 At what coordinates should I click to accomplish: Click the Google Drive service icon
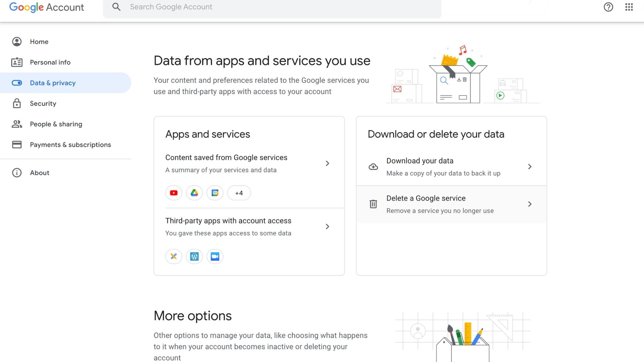195,193
